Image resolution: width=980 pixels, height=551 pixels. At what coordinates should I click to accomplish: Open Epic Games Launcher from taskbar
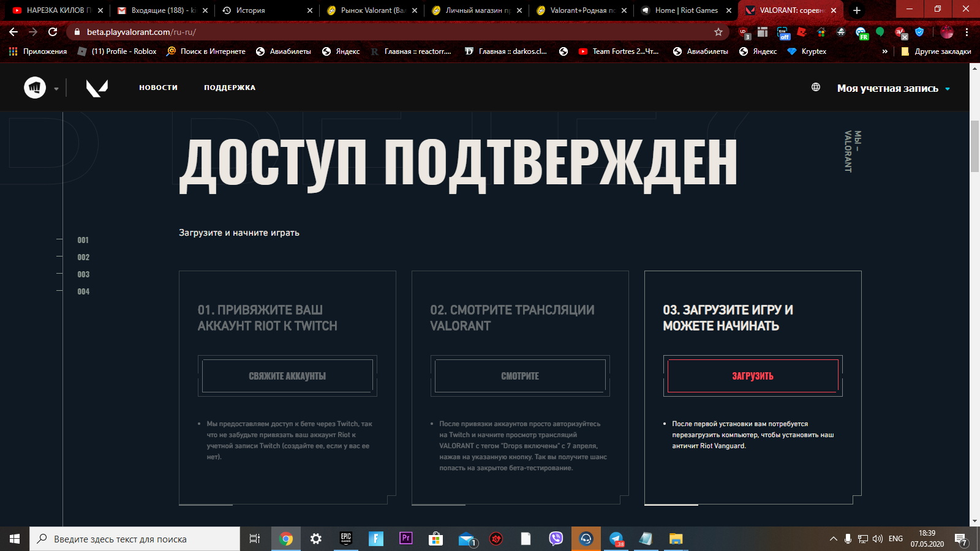coord(346,539)
